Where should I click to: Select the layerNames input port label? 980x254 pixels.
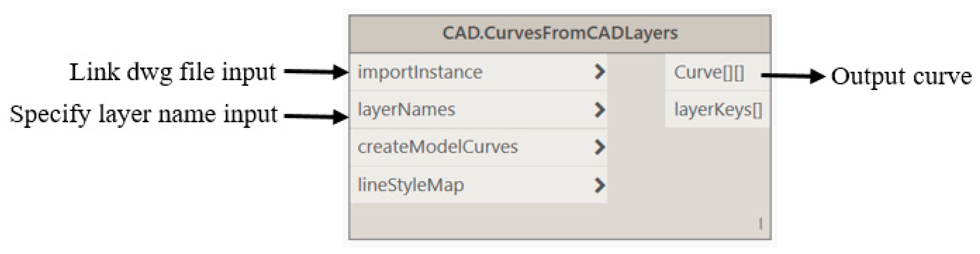coord(406,110)
